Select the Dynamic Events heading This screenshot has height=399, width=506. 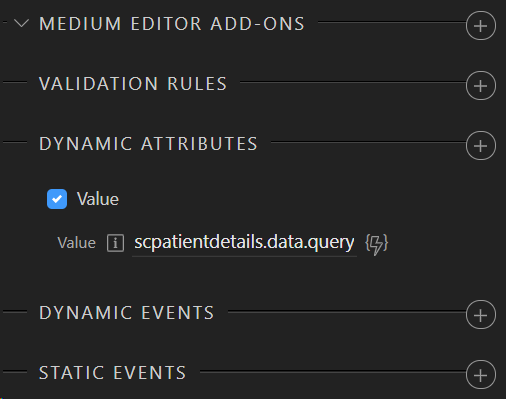[127, 313]
